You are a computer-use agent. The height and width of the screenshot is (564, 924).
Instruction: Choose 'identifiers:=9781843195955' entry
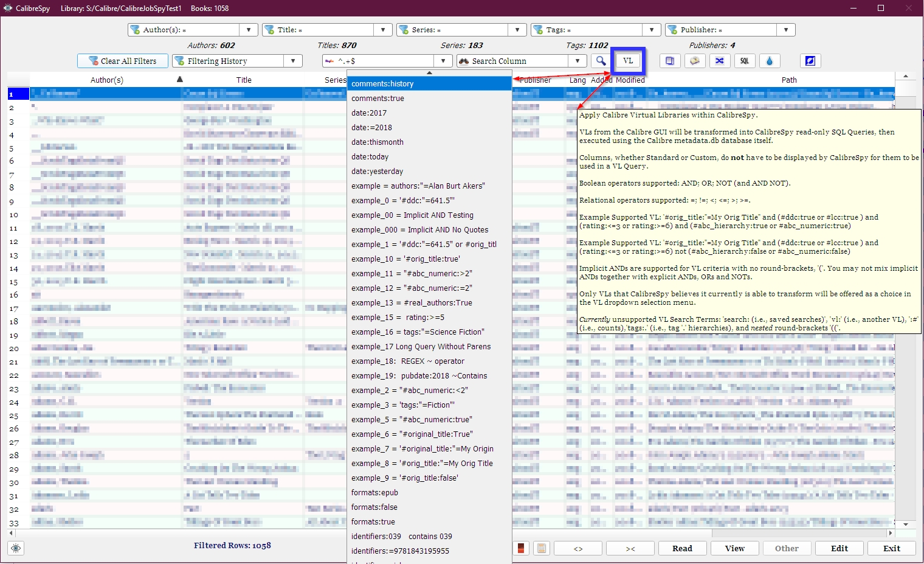tap(429, 551)
